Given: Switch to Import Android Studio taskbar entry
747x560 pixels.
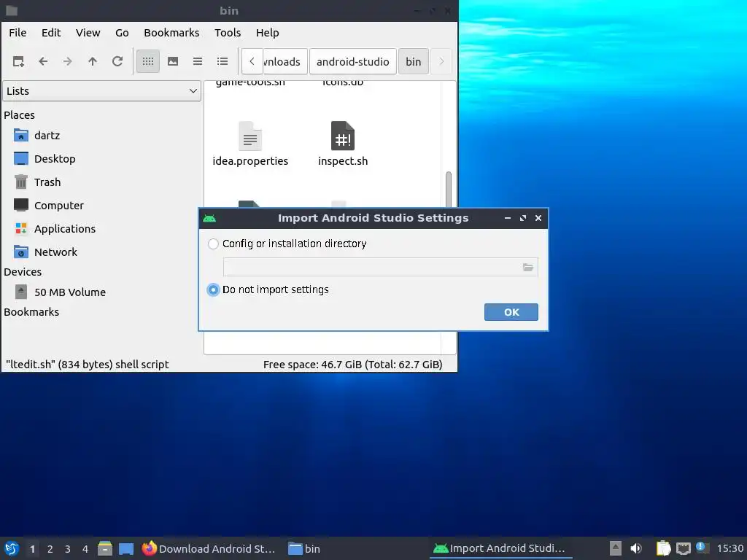Looking at the screenshot, I should point(500,548).
